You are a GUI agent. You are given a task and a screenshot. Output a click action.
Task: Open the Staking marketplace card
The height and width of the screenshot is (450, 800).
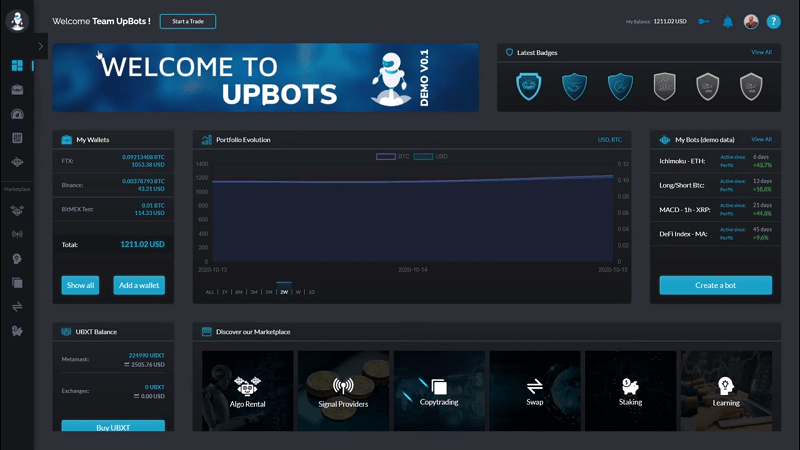click(x=630, y=391)
